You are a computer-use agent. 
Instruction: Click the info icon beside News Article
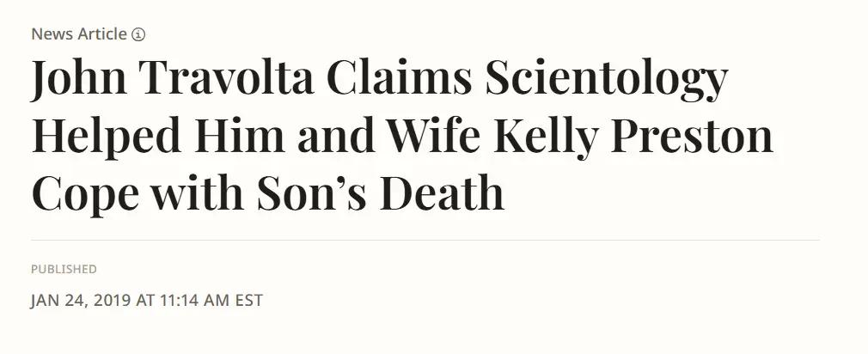[138, 34]
